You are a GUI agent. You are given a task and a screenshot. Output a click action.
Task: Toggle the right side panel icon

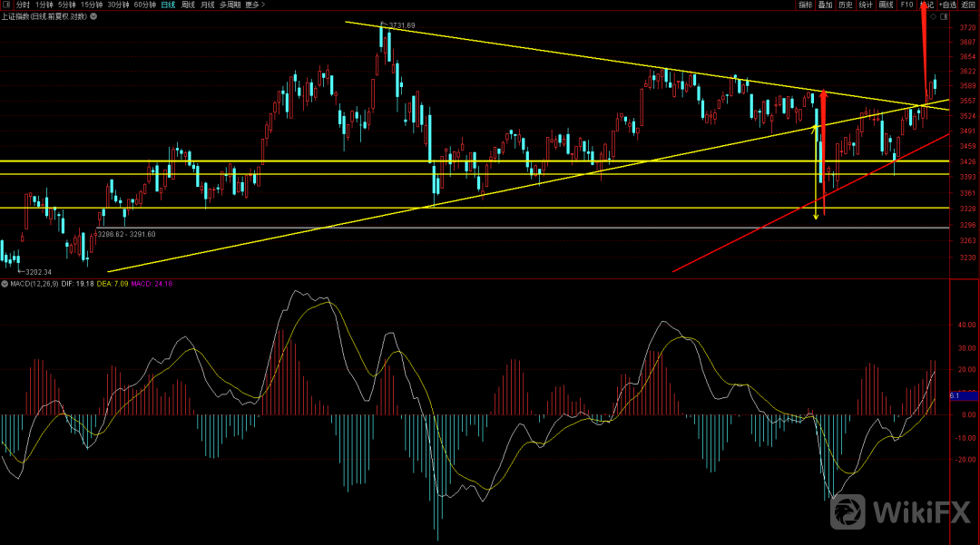946,16
